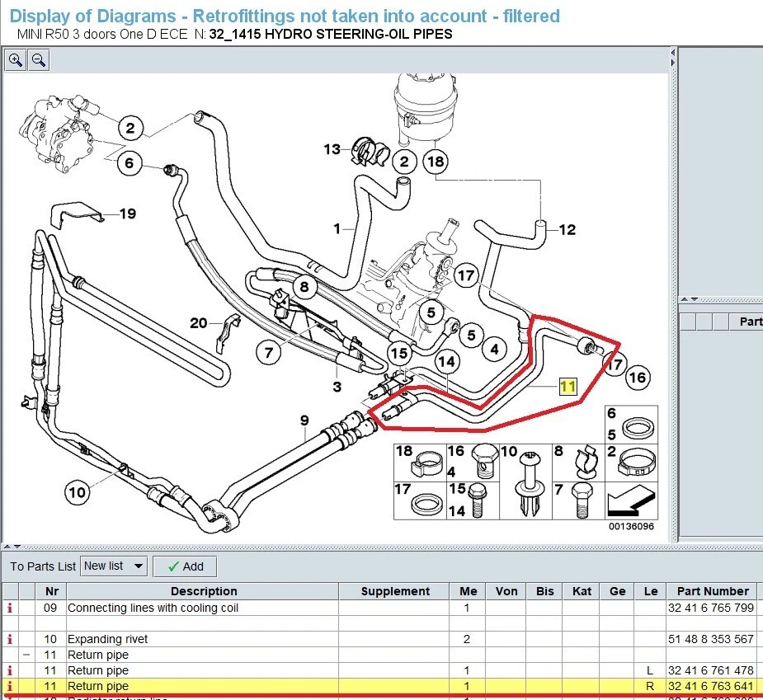The height and width of the screenshot is (700, 763).
Task: Click info icon on highlighted Return pipe row
Action: tap(9, 686)
